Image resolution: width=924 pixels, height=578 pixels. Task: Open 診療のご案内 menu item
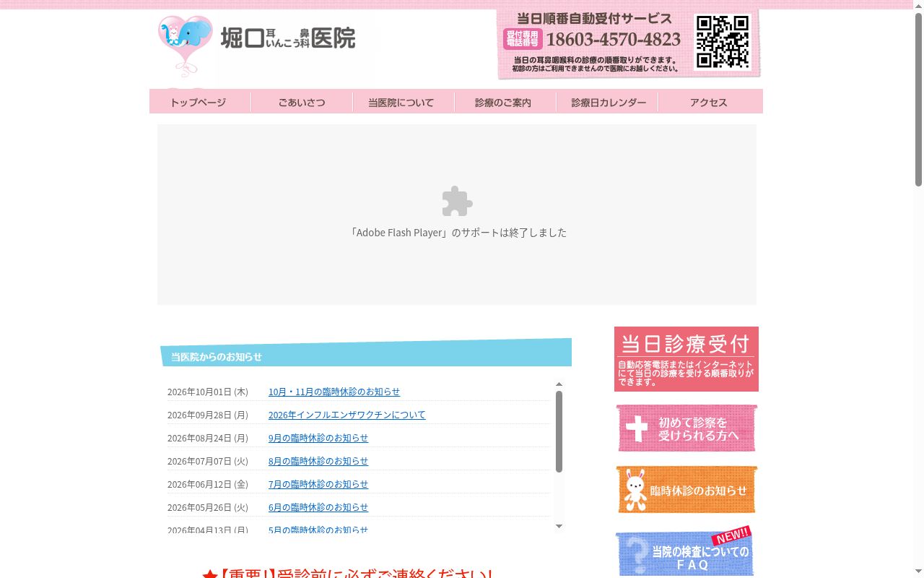pos(505,102)
